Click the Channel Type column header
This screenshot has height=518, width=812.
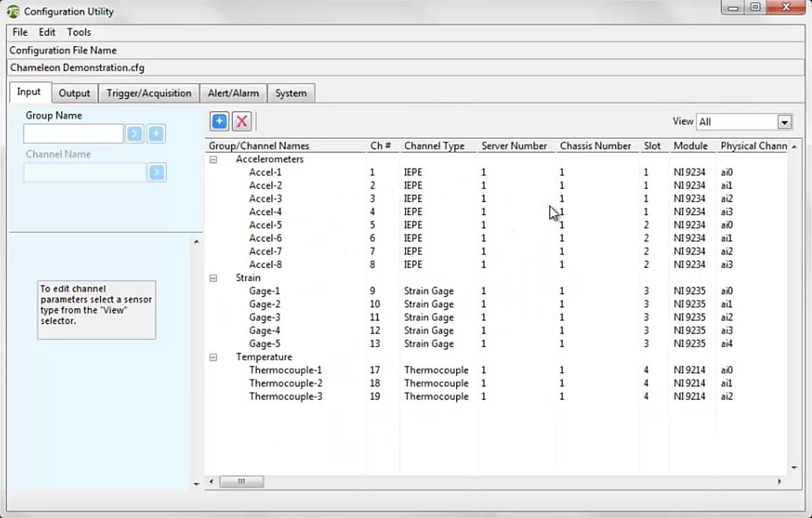[439, 146]
